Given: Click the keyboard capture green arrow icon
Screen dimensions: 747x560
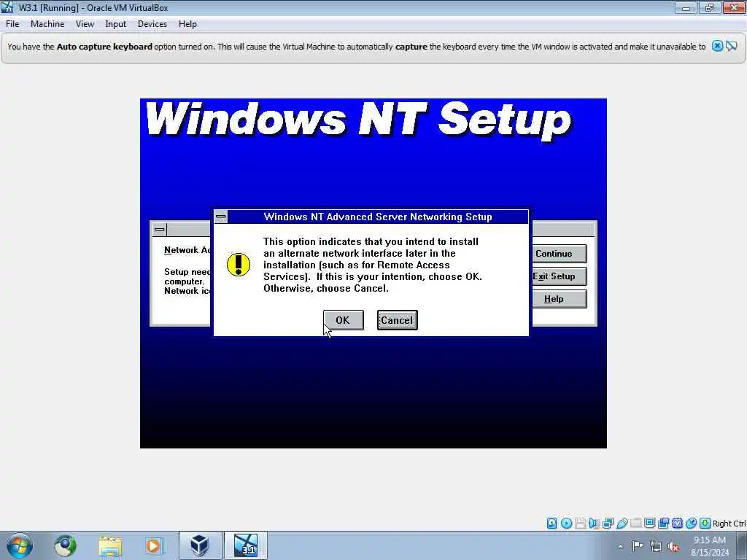Looking at the screenshot, I should 705,524.
